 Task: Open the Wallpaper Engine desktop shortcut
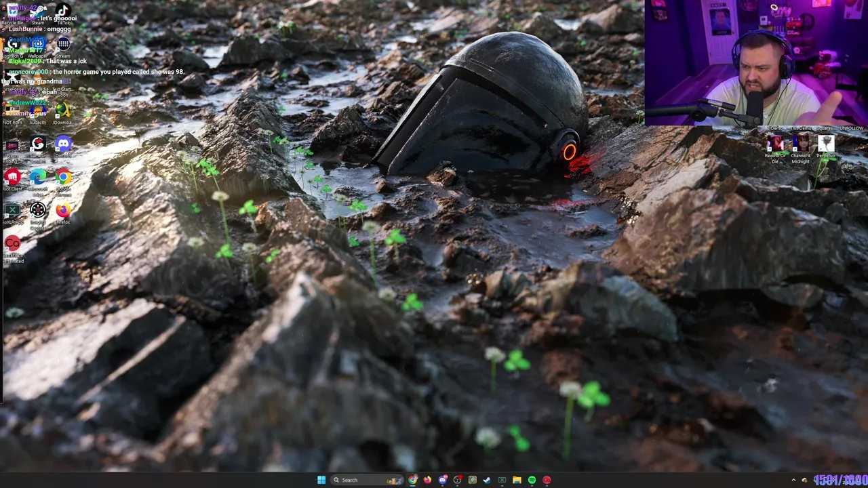pyautogui.click(x=38, y=46)
